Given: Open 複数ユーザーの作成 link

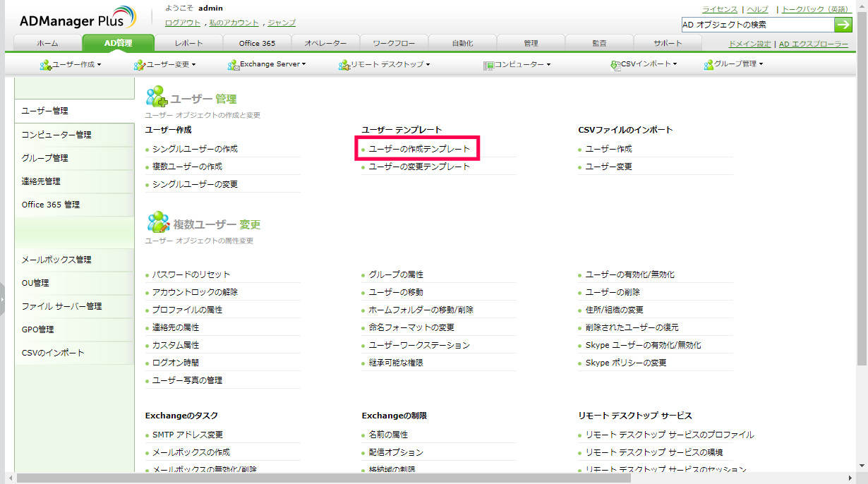Looking at the screenshot, I should (187, 167).
